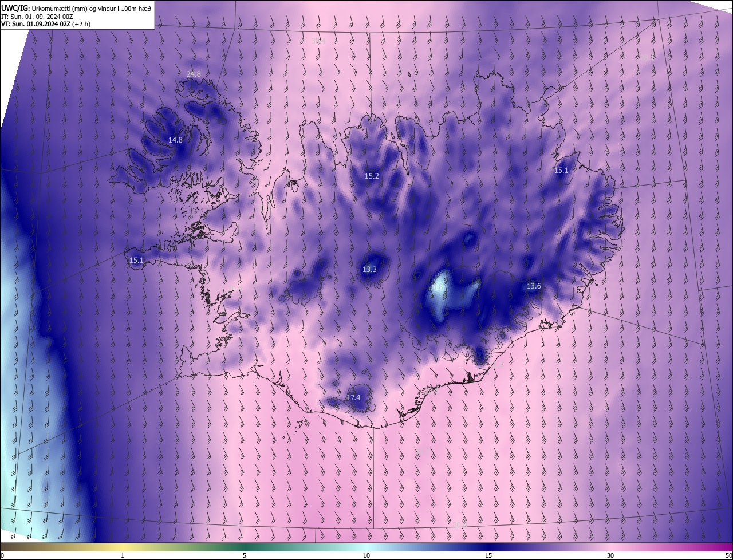Click the 10 tick on the color scale
Screen dimensions: 733x560
366,556
